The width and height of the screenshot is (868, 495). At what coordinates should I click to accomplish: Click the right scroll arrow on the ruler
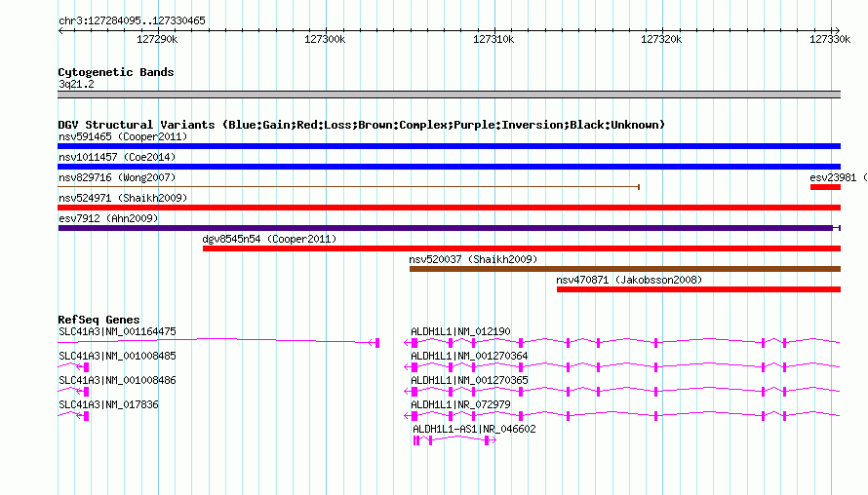tap(837, 30)
